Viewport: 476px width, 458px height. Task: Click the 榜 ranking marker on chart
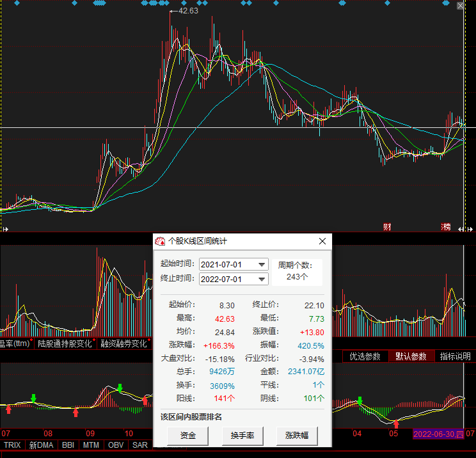tap(446, 227)
